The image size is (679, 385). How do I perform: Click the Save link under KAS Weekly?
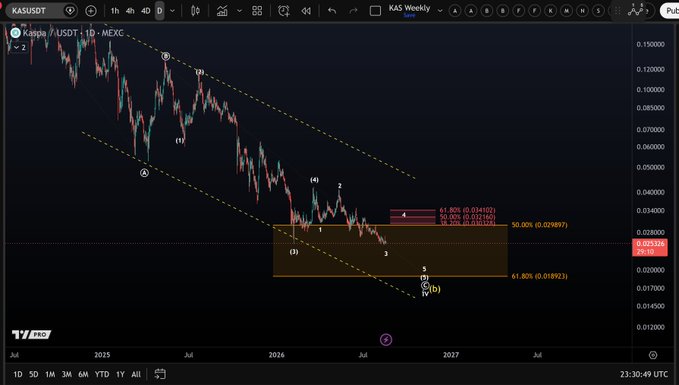[x=409, y=15]
